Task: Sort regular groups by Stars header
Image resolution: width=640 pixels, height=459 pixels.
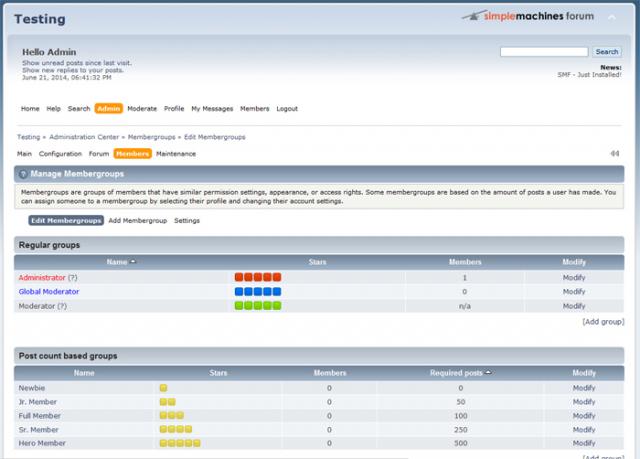Action: click(317, 262)
